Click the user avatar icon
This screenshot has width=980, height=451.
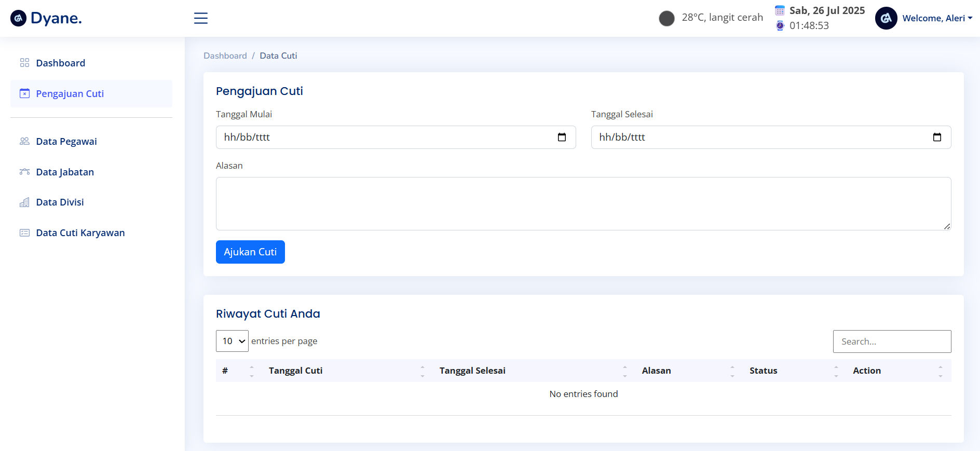click(886, 18)
